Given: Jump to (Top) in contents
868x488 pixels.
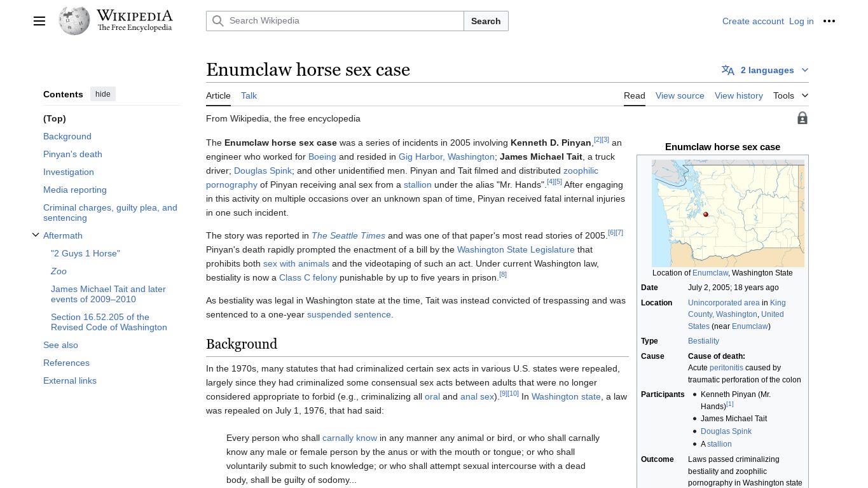Looking at the screenshot, I should click(55, 118).
